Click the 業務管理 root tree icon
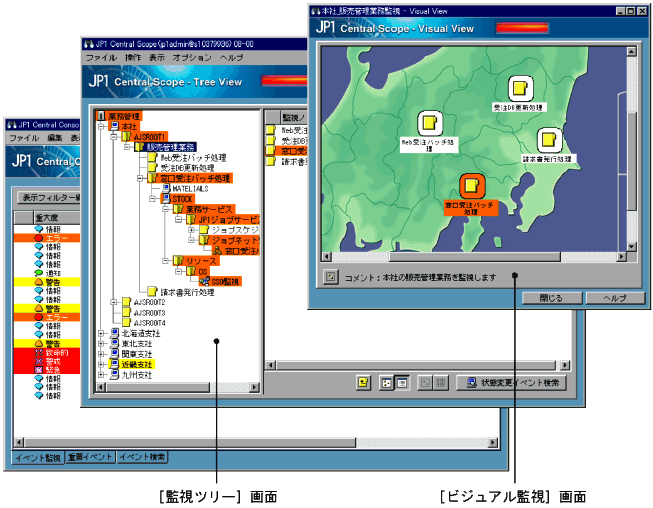Viewport: 653px width, 508px height. [101, 116]
